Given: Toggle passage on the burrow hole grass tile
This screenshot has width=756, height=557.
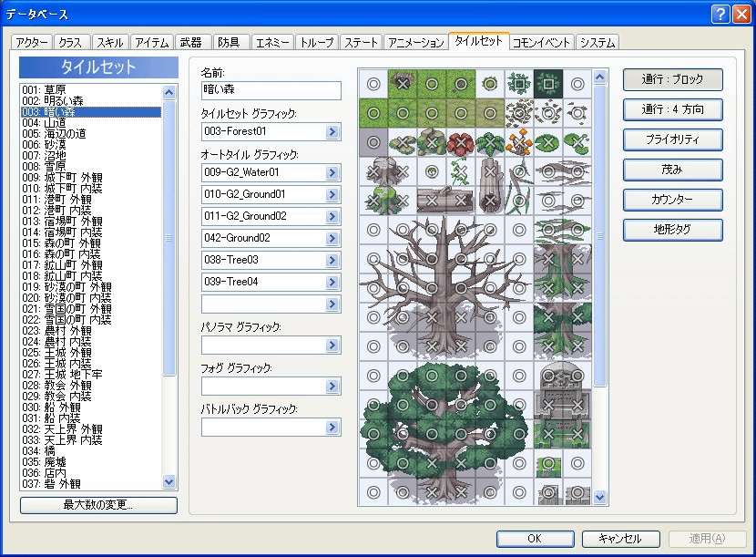Looking at the screenshot, I should coord(403,84).
